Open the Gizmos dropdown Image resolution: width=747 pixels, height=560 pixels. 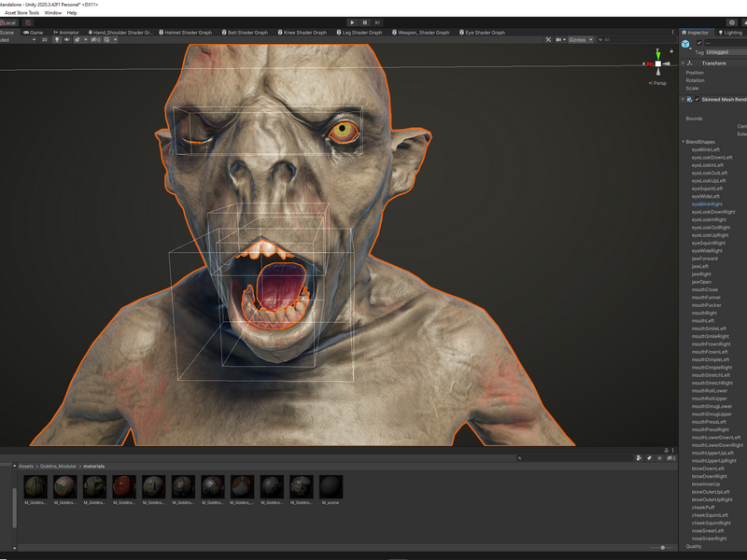coord(580,40)
